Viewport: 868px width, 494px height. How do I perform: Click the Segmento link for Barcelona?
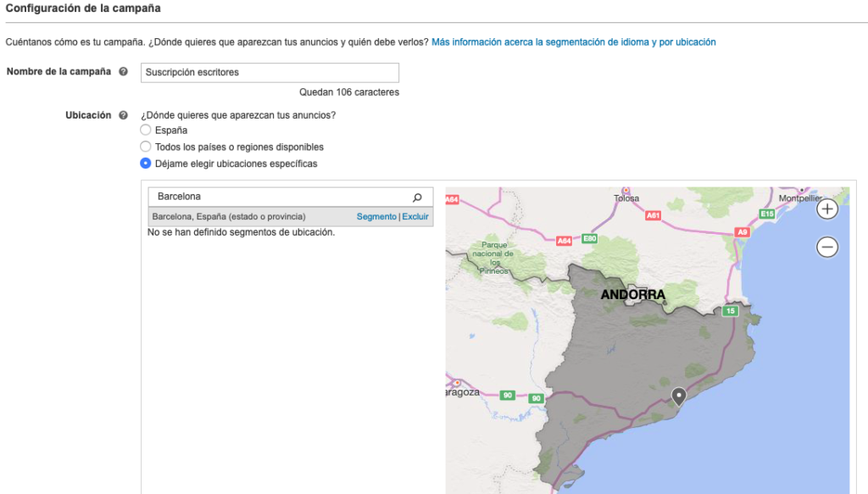[x=376, y=217]
